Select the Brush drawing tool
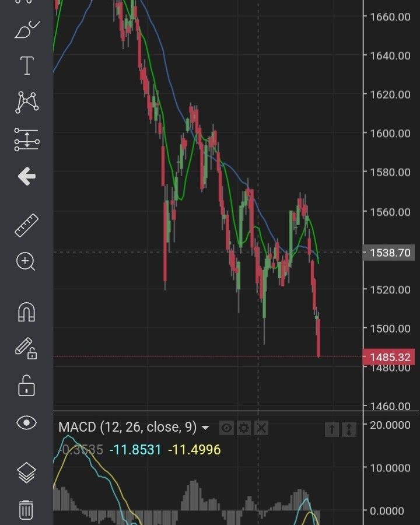Screen dimensions: 420x525 coord(26,29)
